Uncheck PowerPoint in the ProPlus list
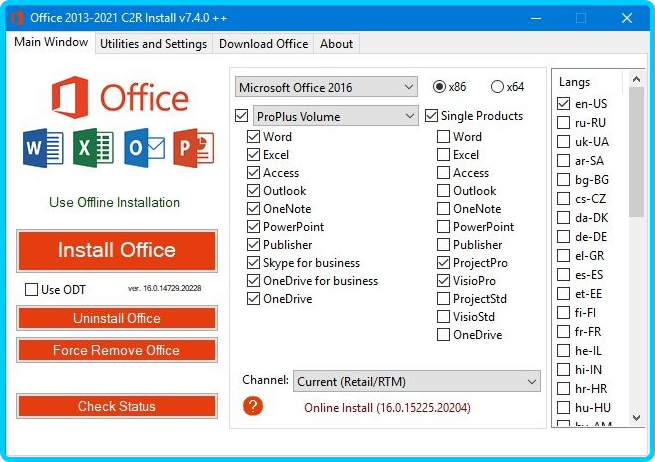The width and height of the screenshot is (655, 462). [253, 226]
